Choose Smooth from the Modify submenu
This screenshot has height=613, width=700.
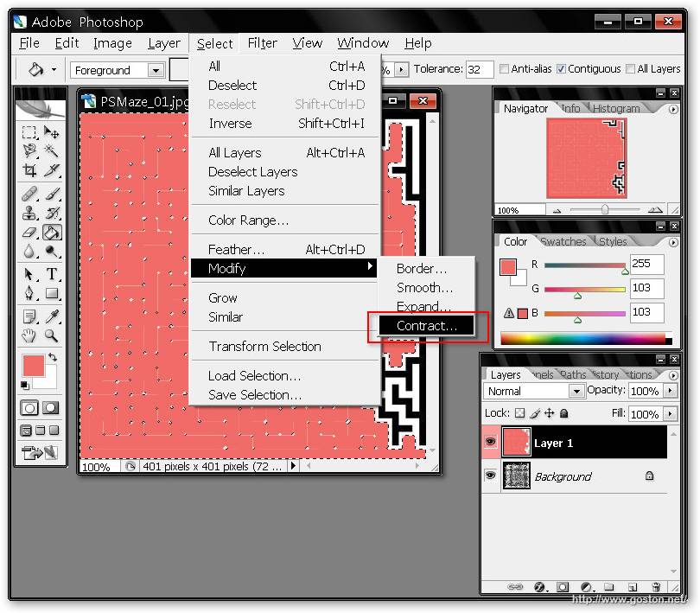pos(426,287)
